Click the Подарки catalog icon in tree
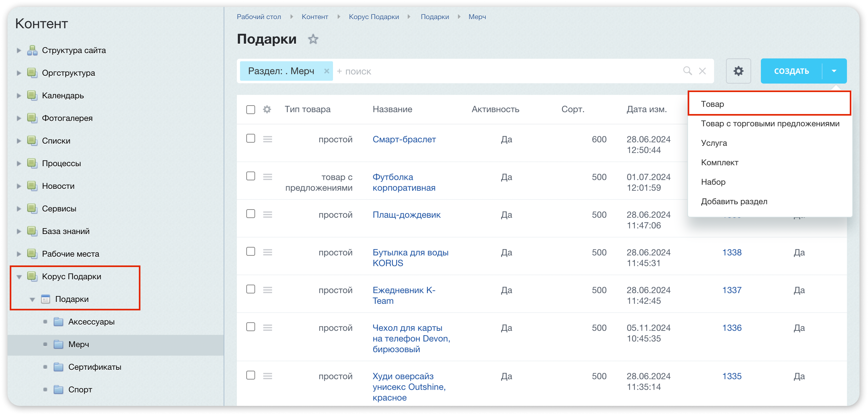This screenshot has width=868, height=415. point(46,299)
